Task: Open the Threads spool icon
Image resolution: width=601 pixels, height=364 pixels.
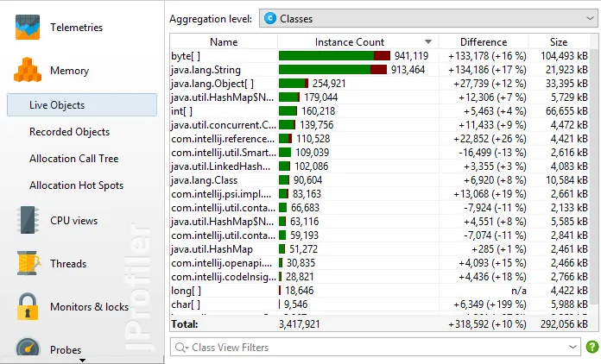Action: tap(28, 263)
